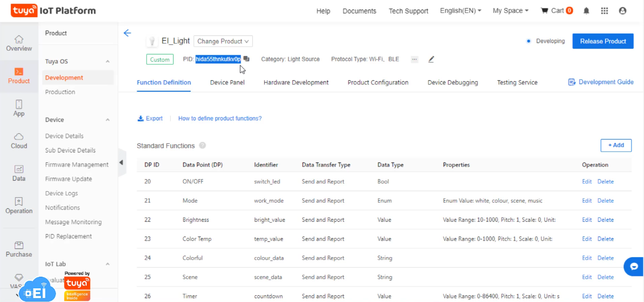Go back using the left arrow icon
This screenshot has width=644, height=302.
(127, 33)
